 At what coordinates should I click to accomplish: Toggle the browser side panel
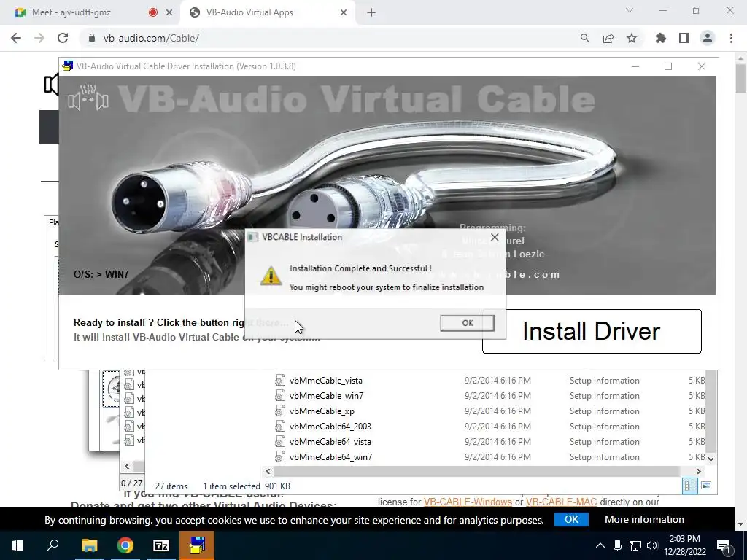[x=684, y=38]
